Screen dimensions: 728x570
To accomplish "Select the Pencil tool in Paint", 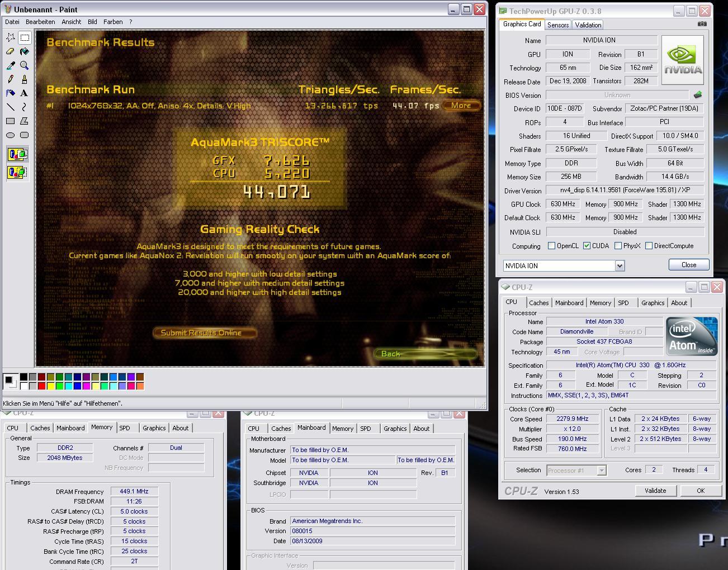I will [11, 79].
